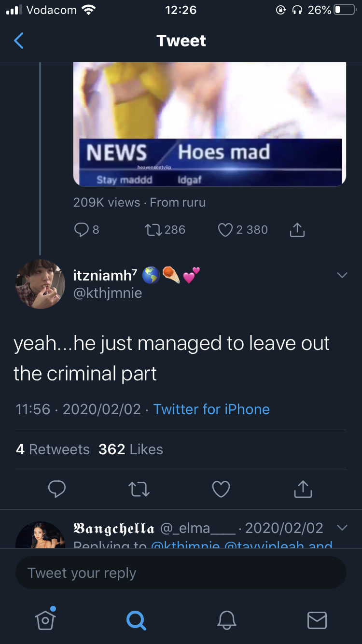Share itzniamh's main tweet
This screenshot has height=644, width=362.
coord(303,489)
